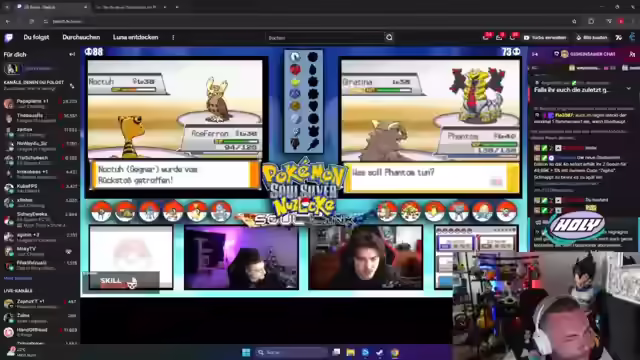
Task: Click the search magnifier button
Action: (389, 38)
